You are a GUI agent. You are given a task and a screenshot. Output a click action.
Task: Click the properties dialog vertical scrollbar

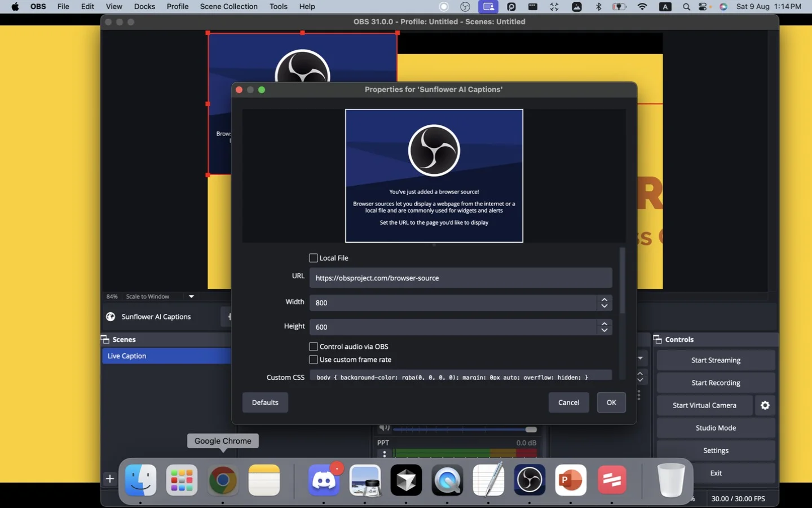click(x=623, y=281)
